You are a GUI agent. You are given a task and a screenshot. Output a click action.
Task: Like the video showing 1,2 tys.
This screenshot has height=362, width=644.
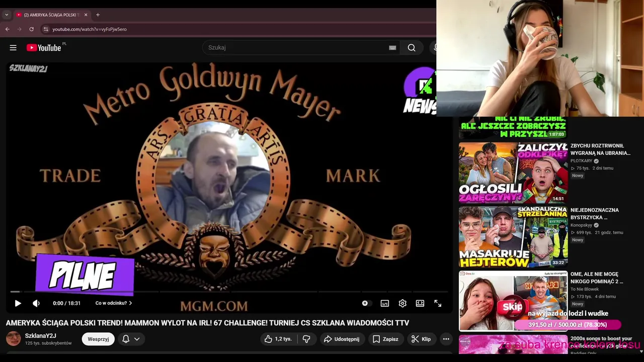(278, 339)
